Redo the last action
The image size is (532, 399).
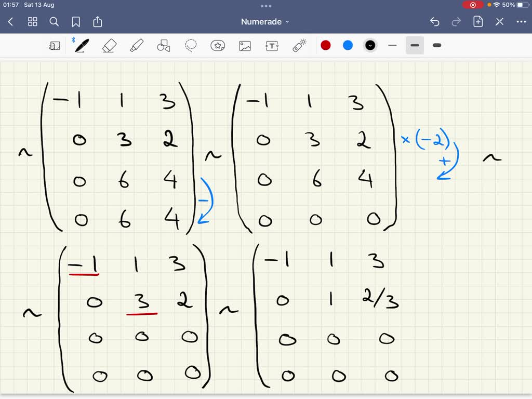tap(456, 22)
